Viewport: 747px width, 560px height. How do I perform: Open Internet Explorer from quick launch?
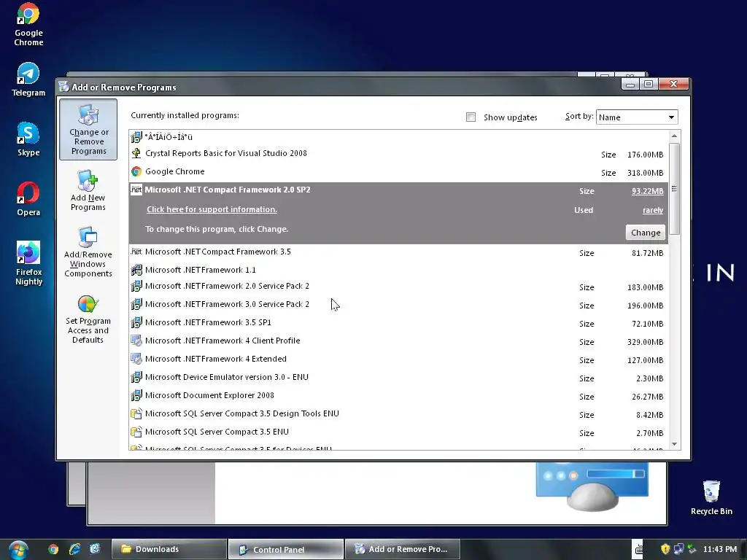click(x=74, y=549)
